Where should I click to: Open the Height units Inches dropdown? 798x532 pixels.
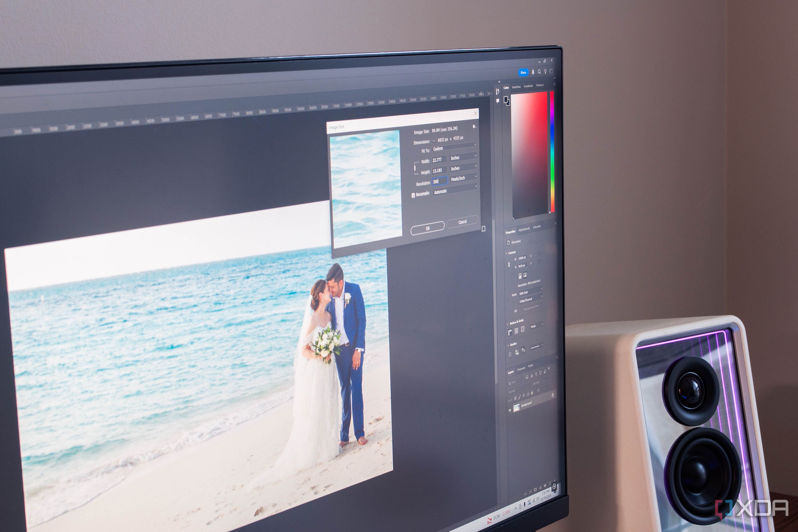coord(463,167)
